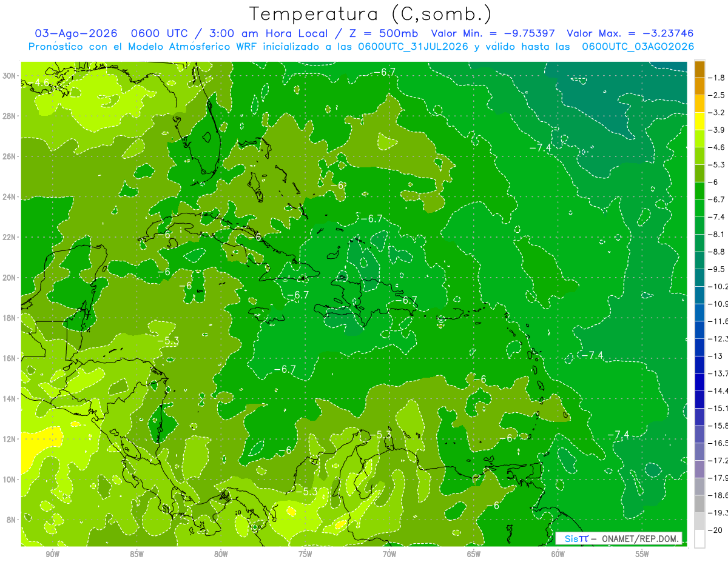Click the '80W' longitude label
Screen dimensions: 728x562
pyautogui.click(x=221, y=555)
